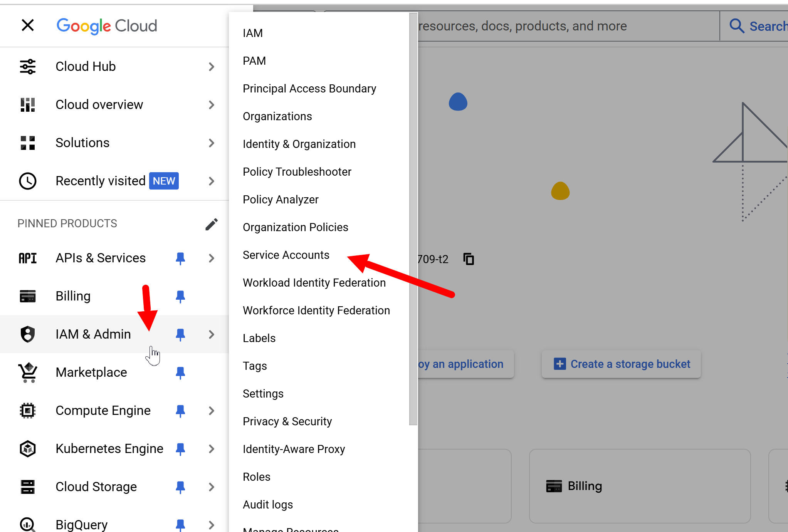Open PAM submenu item

pyautogui.click(x=254, y=61)
